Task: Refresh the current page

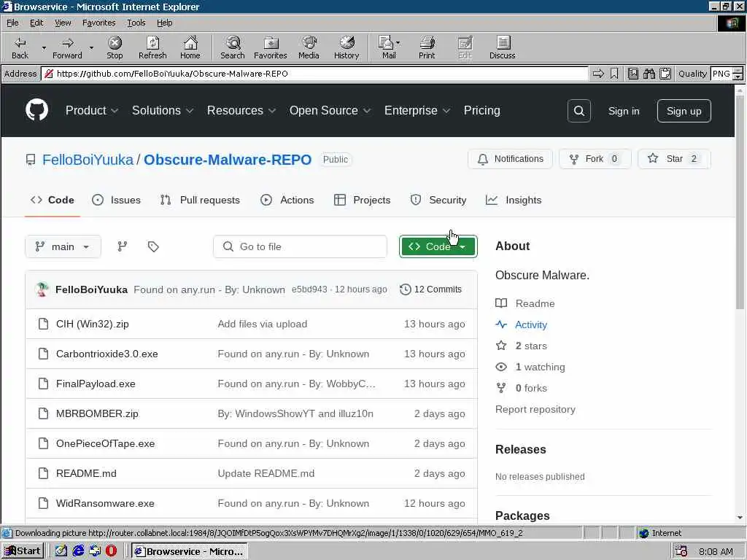Action: coord(152,47)
